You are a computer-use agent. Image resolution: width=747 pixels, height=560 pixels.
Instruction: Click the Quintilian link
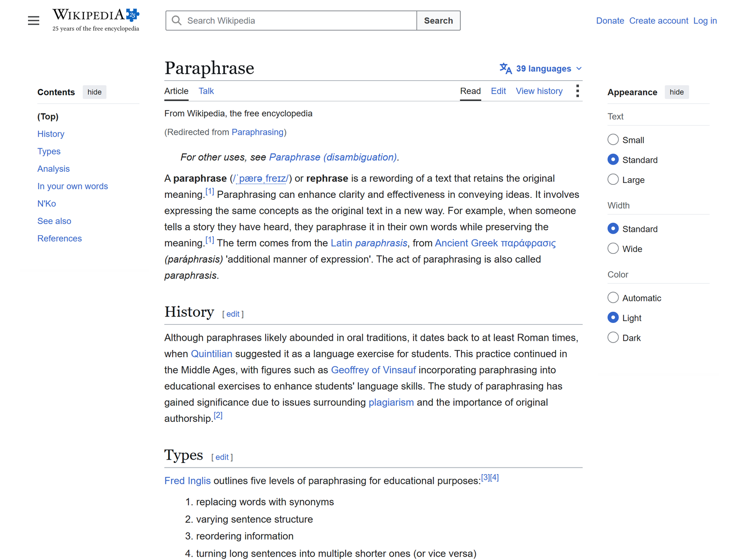pyautogui.click(x=211, y=354)
